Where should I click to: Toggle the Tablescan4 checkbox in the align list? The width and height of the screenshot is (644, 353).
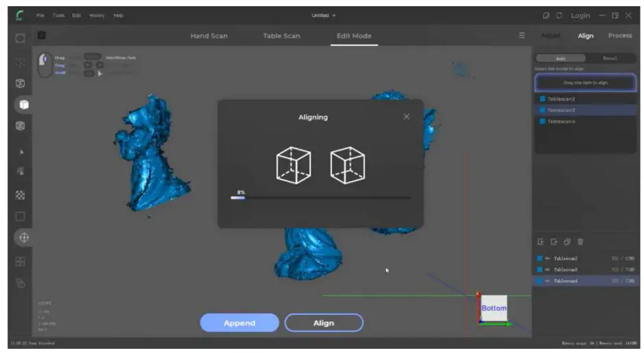(542, 122)
